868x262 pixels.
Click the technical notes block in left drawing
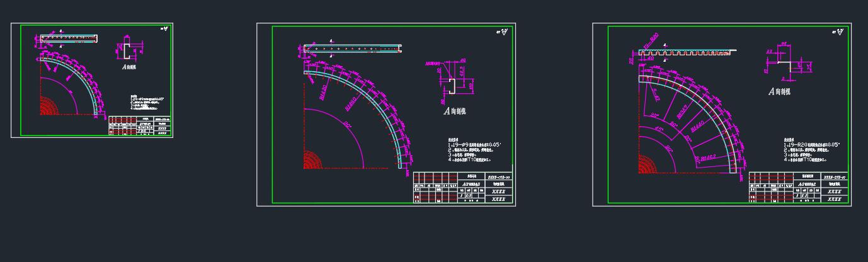point(146,102)
